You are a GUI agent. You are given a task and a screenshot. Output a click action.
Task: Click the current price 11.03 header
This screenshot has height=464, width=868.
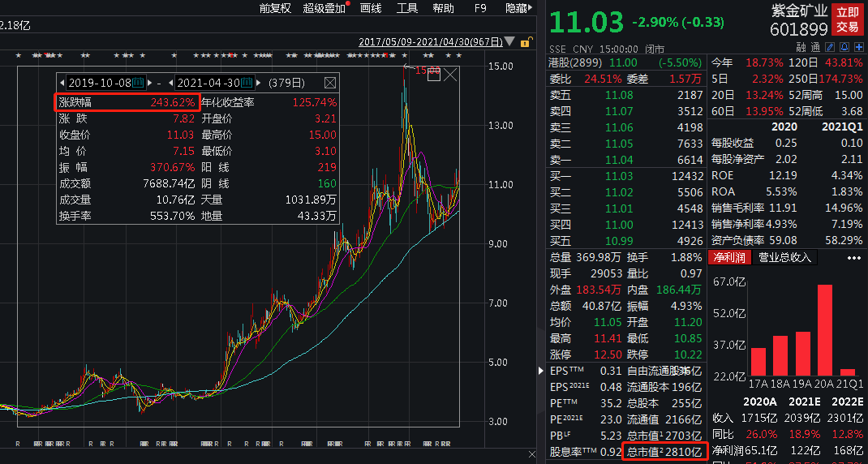tap(587, 21)
